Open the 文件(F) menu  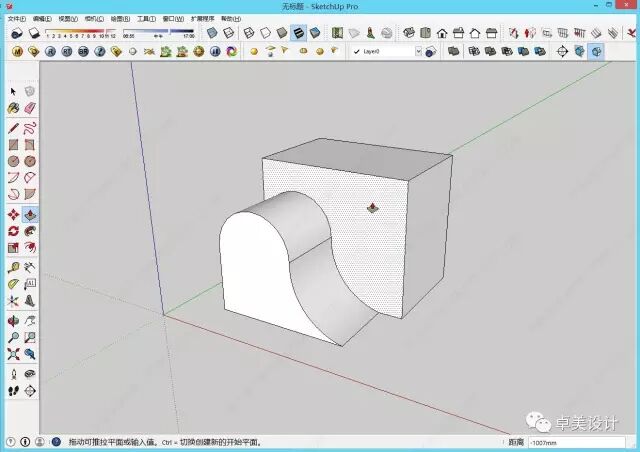click(x=17, y=19)
